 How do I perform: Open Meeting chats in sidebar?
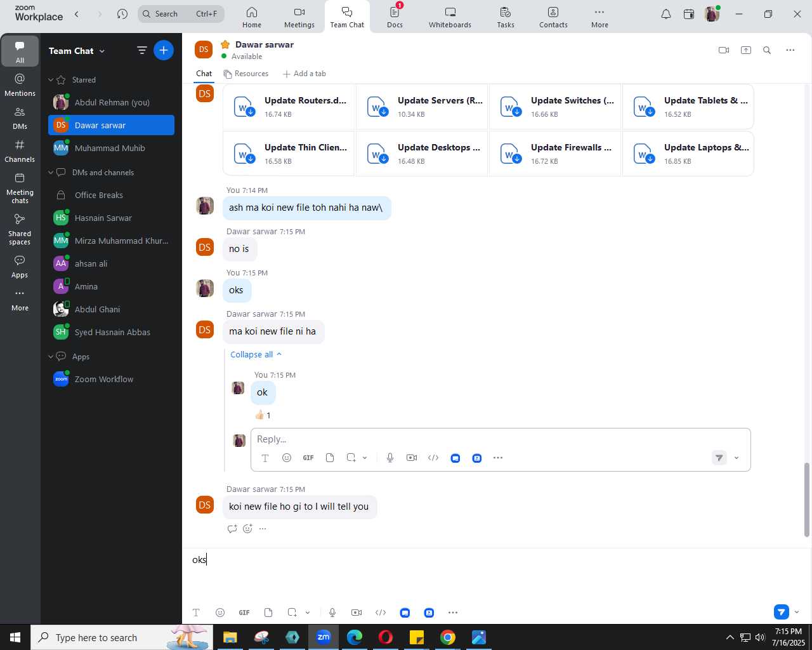(20, 188)
